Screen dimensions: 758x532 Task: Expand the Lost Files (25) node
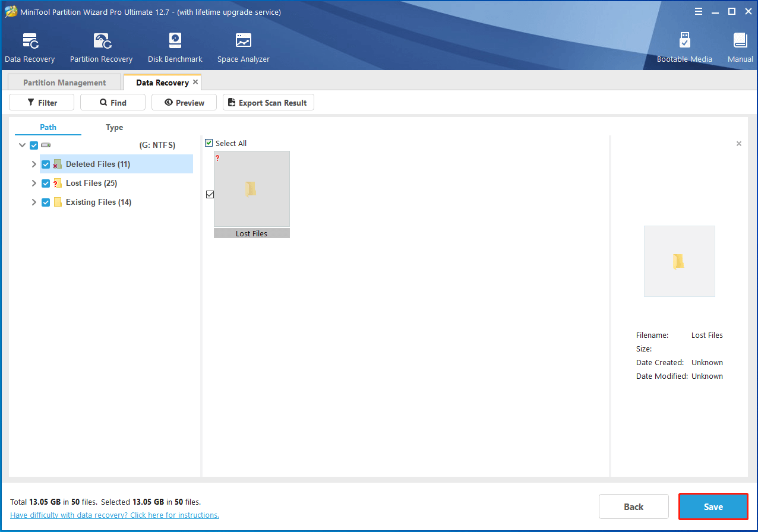click(x=34, y=183)
